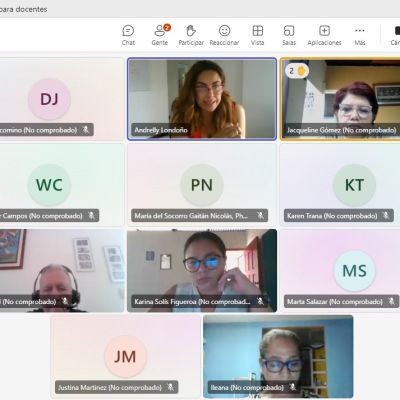This screenshot has width=400, height=400.
Task: Open the Chat panel
Action: [128, 35]
